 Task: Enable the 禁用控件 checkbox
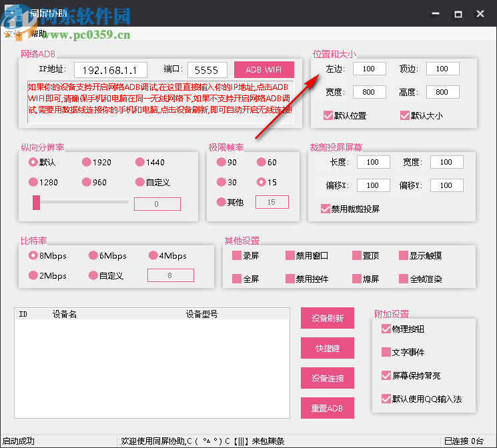[x=290, y=279]
